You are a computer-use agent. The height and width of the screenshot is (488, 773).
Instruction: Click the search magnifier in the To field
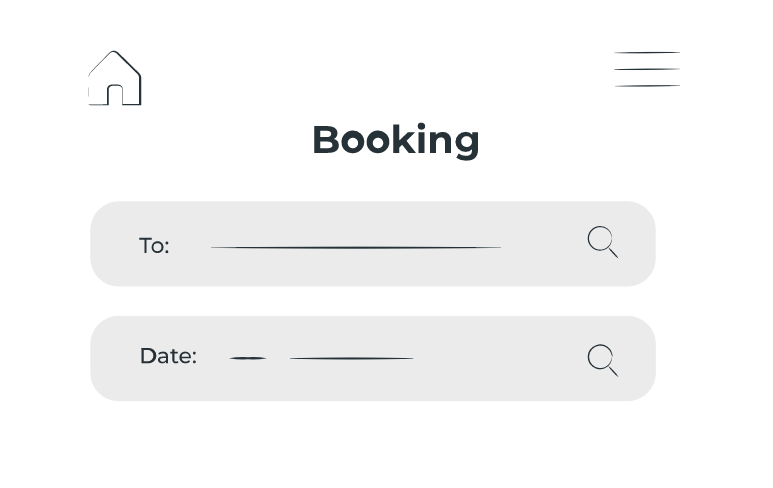coord(602,242)
